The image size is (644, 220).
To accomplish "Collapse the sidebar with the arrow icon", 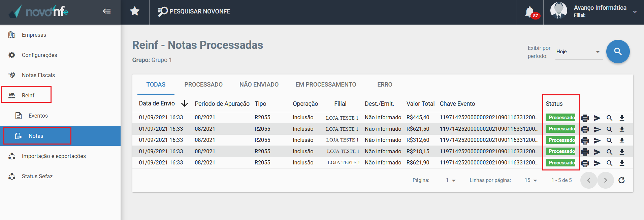I will click(107, 11).
